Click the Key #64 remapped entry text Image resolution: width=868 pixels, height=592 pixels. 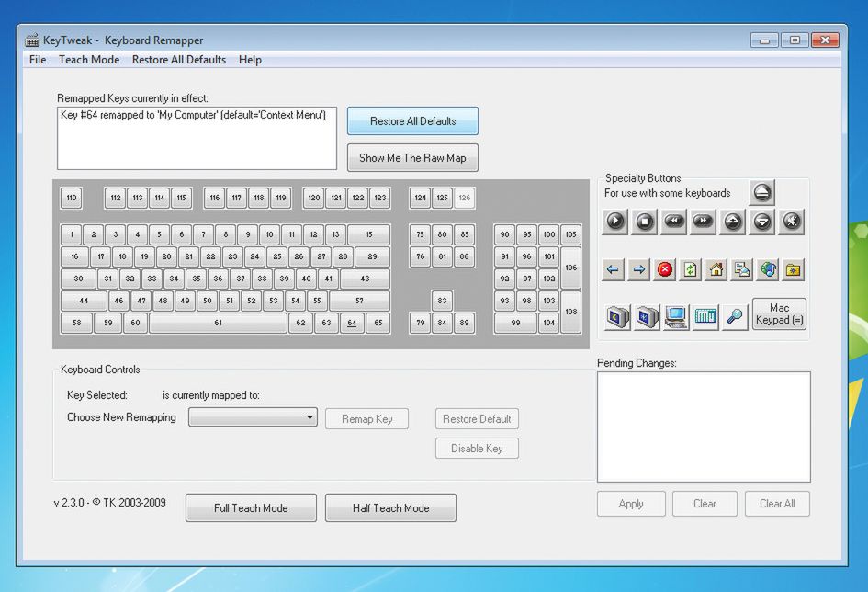click(193, 115)
